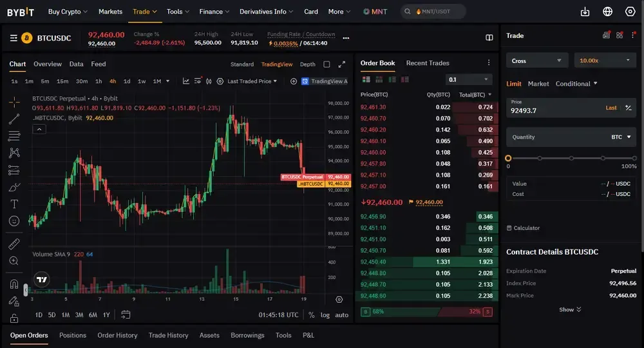The height and width of the screenshot is (348, 644).
Task: Select the crosshair cursor tool
Action: tap(14, 102)
